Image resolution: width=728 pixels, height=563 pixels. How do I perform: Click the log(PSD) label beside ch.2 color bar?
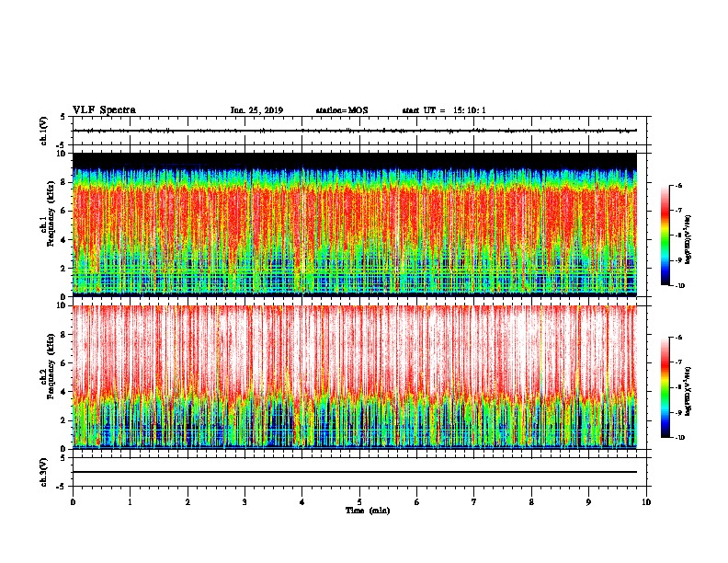(688, 392)
